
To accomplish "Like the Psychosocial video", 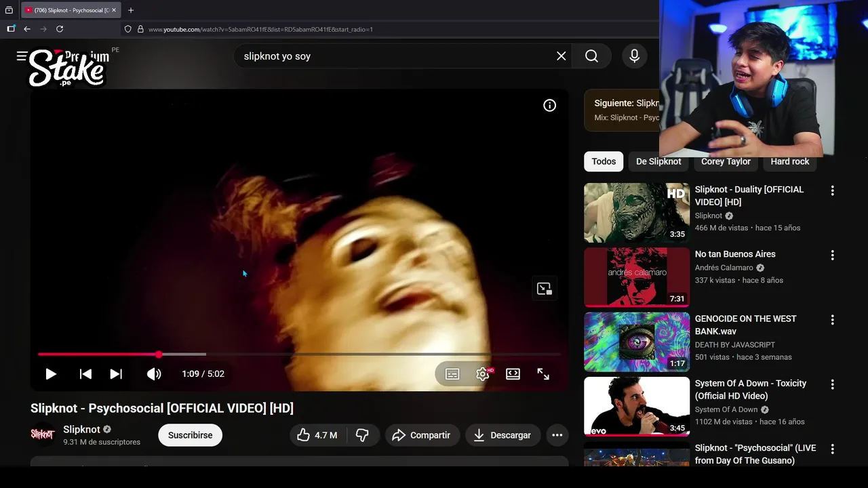I will pyautogui.click(x=317, y=435).
